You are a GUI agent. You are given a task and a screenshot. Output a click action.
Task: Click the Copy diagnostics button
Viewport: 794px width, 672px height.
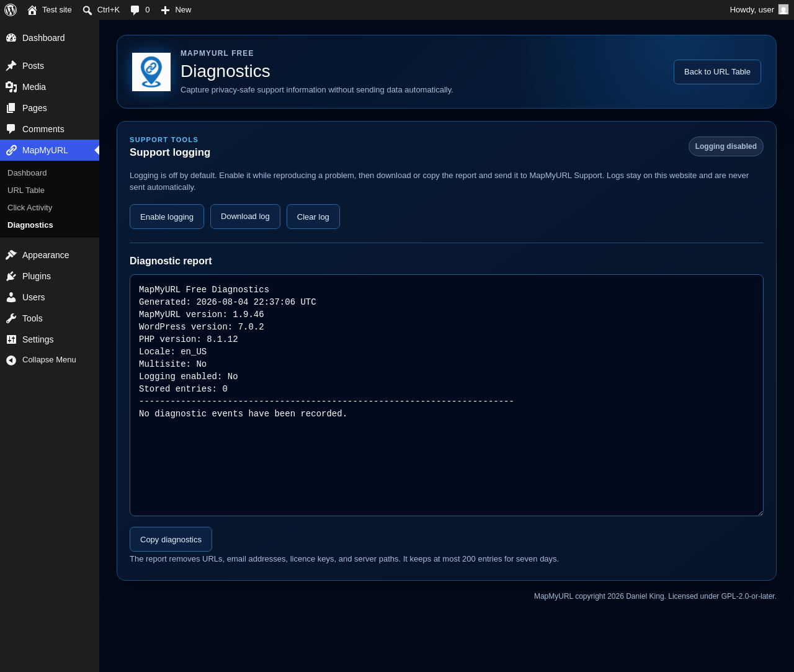click(x=171, y=539)
